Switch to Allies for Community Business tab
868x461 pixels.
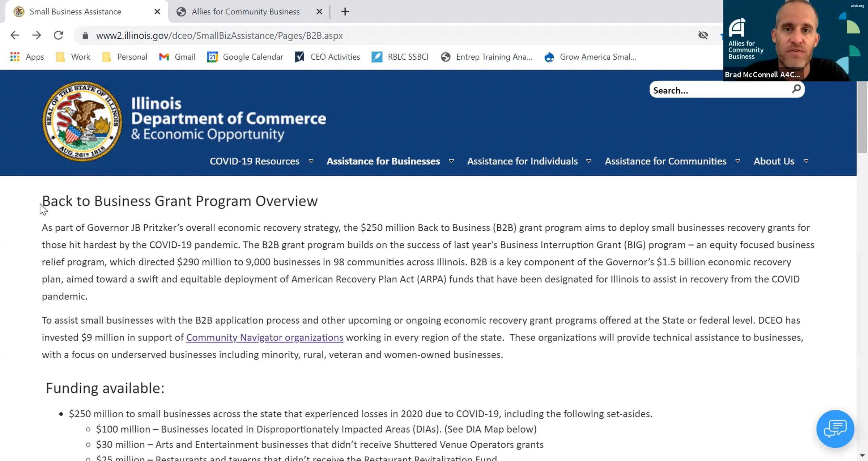pyautogui.click(x=246, y=12)
